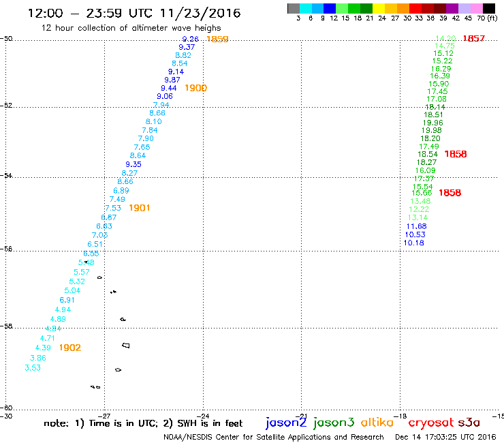
Task: Click the wave height value '9.26'
Action: pos(190,39)
